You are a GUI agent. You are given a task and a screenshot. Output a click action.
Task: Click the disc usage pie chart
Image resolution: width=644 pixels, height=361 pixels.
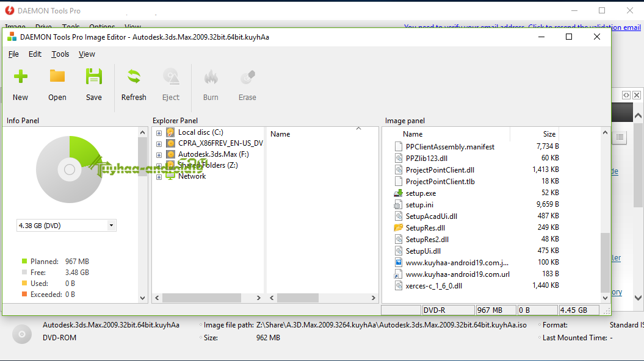click(69, 170)
